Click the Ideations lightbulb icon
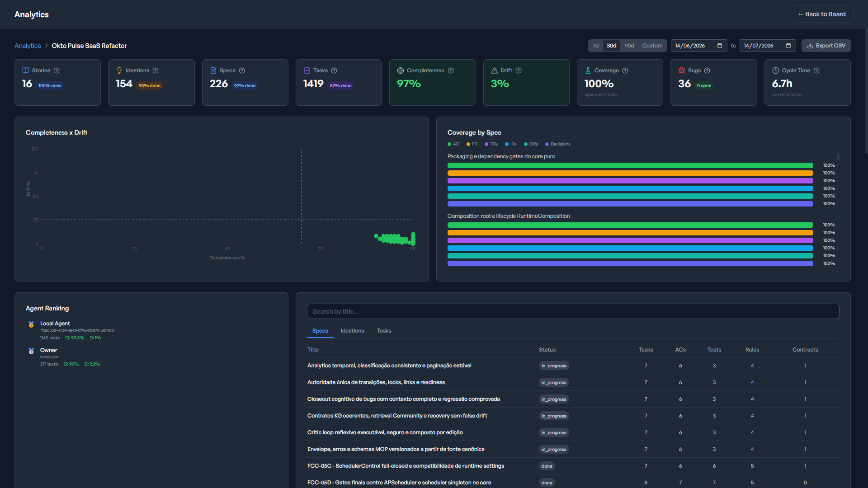Viewport: 868px width, 488px height. (x=119, y=70)
